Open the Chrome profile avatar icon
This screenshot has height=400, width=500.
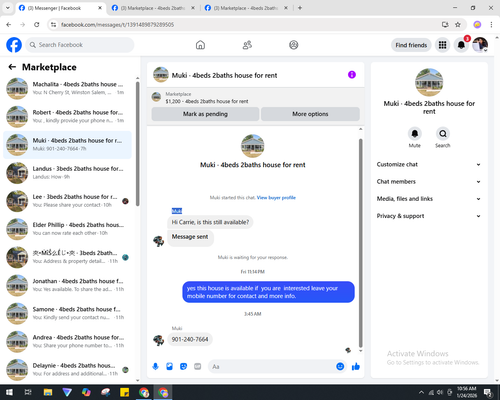477,25
